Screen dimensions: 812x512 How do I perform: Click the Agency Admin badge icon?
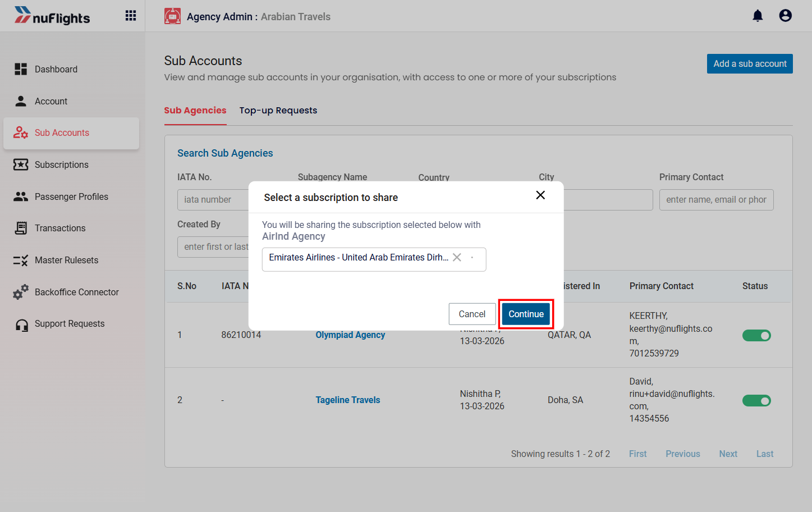[172, 16]
